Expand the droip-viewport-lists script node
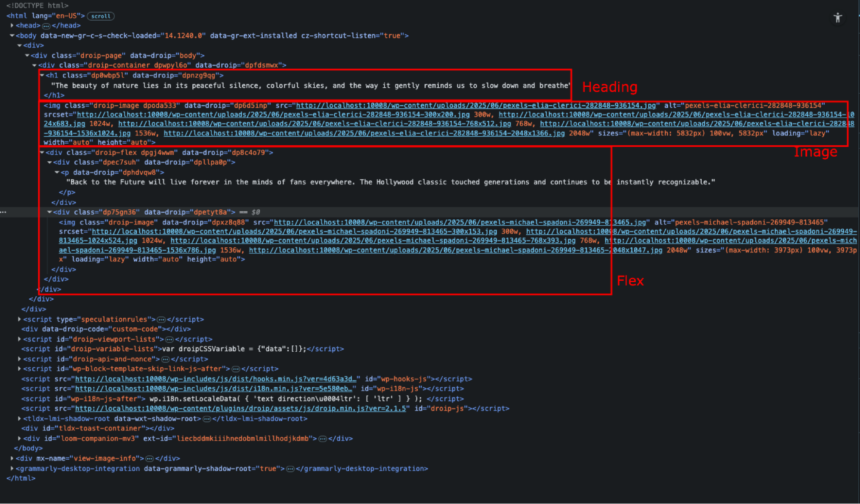The image size is (860, 504). coord(19,339)
